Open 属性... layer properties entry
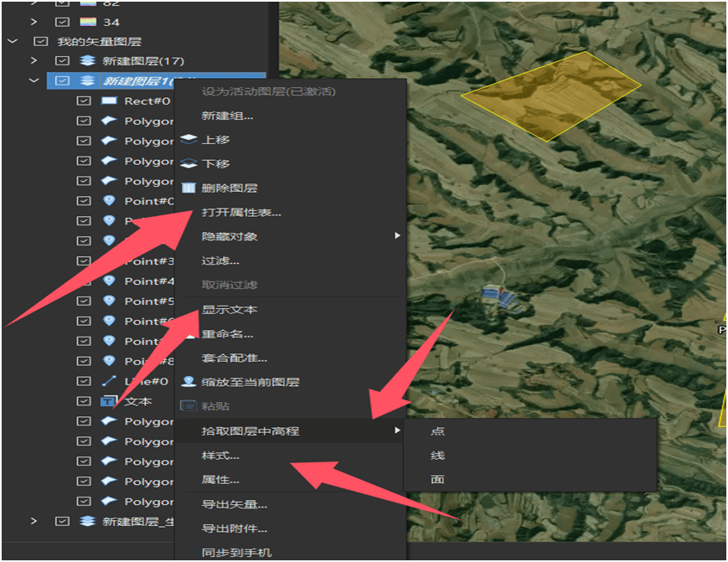This screenshot has width=728, height=562. [x=220, y=479]
